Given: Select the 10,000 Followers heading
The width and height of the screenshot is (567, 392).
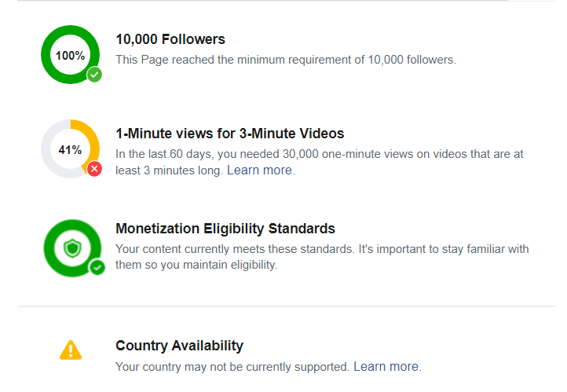Looking at the screenshot, I should pyautogui.click(x=170, y=39).
